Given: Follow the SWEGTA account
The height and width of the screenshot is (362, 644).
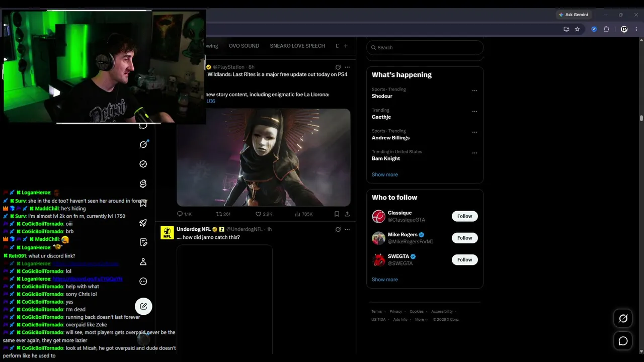Looking at the screenshot, I should [x=464, y=259].
